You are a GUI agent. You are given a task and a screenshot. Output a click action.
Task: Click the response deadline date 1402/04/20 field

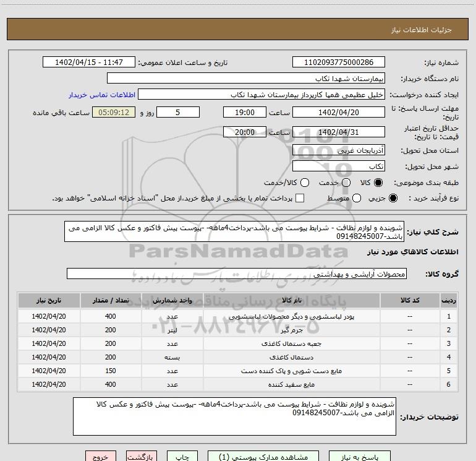(339, 112)
